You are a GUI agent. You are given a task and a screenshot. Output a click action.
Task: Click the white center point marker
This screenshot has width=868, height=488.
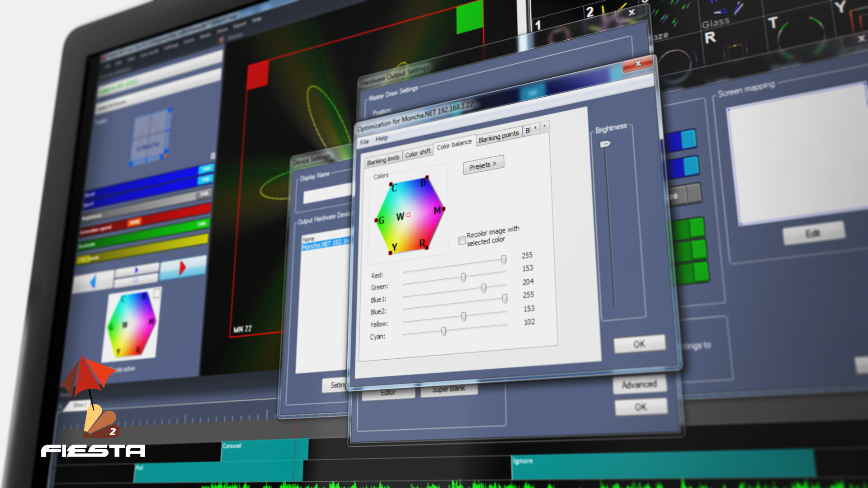[x=408, y=215]
